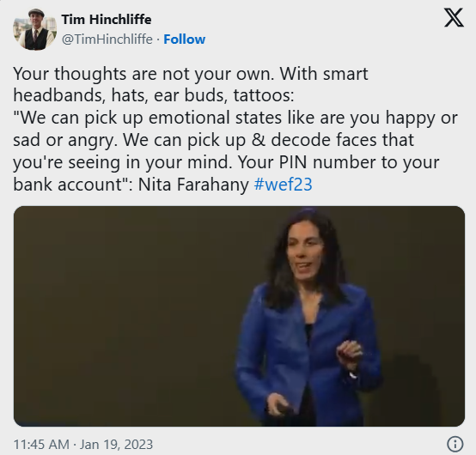Viewport: 476px width, 455px height.
Task: Click the flat cap in the avatar photo
Action: [x=36, y=14]
